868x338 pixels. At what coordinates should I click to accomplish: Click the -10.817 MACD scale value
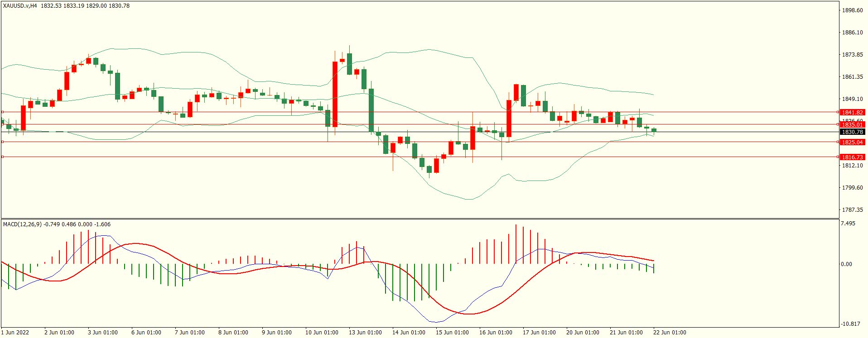(850, 324)
